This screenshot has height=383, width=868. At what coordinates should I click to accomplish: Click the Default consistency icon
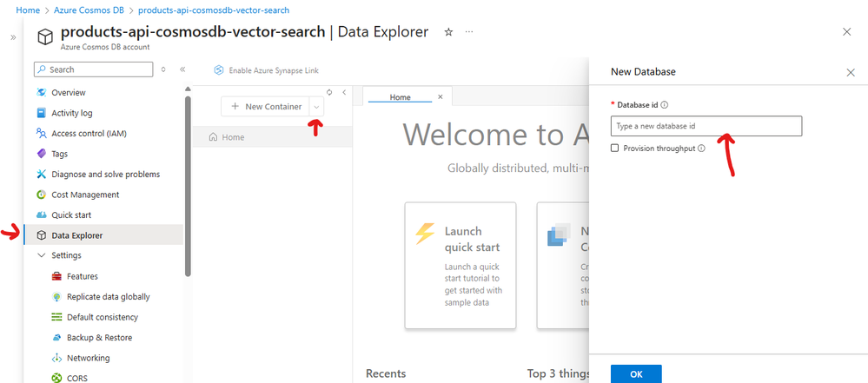click(56, 317)
